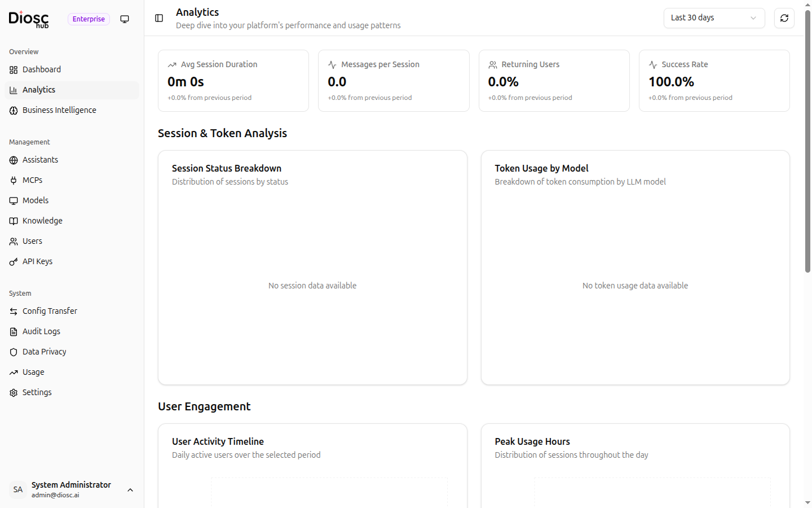Open the Data Privacy page
The height and width of the screenshot is (508, 812).
[72, 352]
